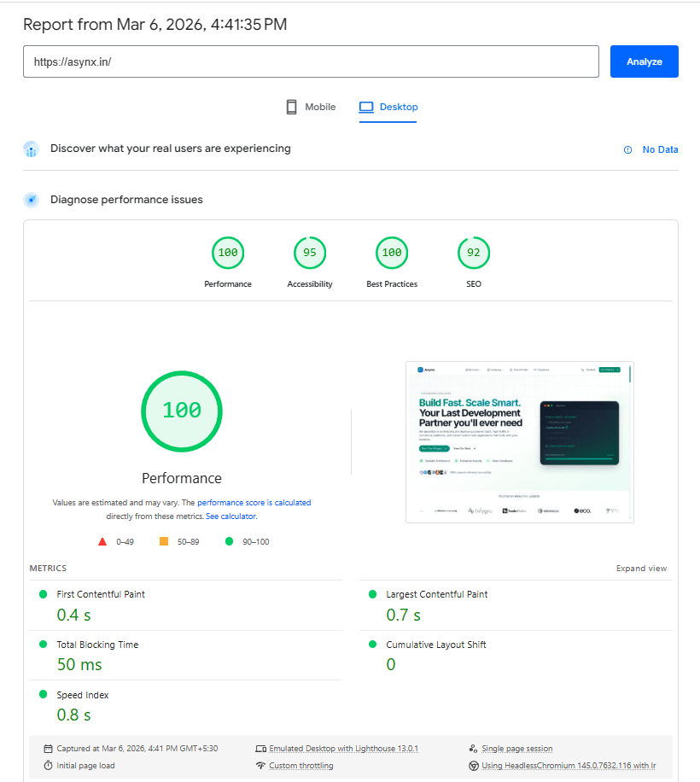Click the real users experience icon
Screen dimensions: 700x782
[31, 149]
